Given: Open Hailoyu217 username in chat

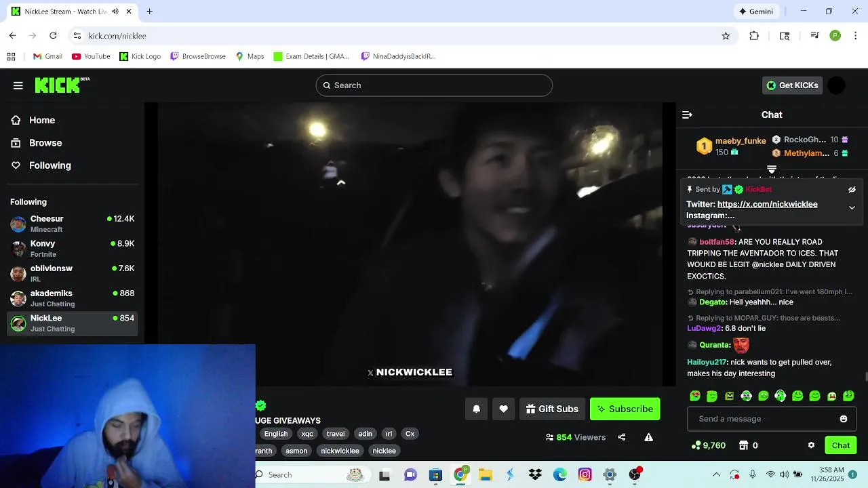Looking at the screenshot, I should pyautogui.click(x=707, y=363).
